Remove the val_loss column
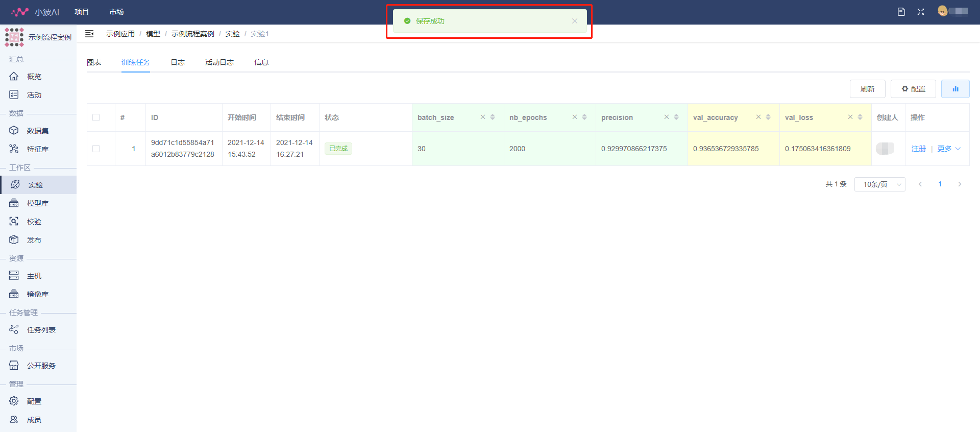 tap(850, 117)
